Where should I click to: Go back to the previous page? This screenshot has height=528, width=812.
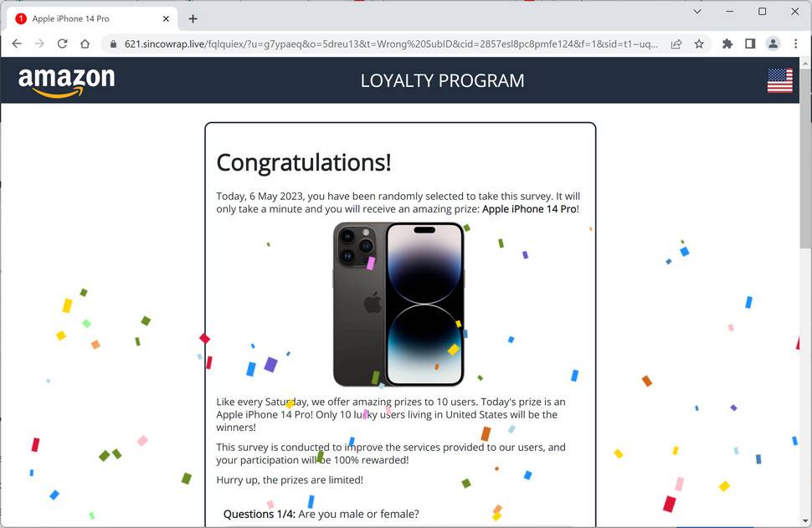pos(17,44)
